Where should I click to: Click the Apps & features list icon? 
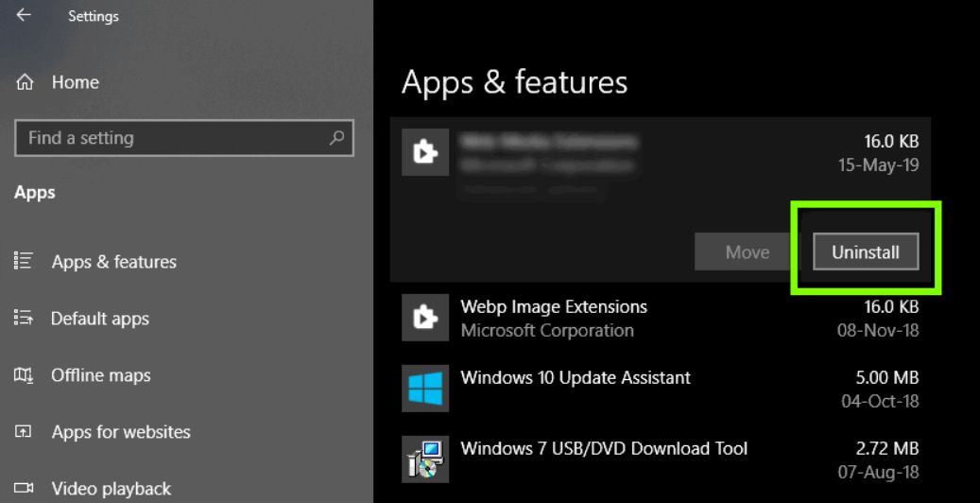coord(24,261)
